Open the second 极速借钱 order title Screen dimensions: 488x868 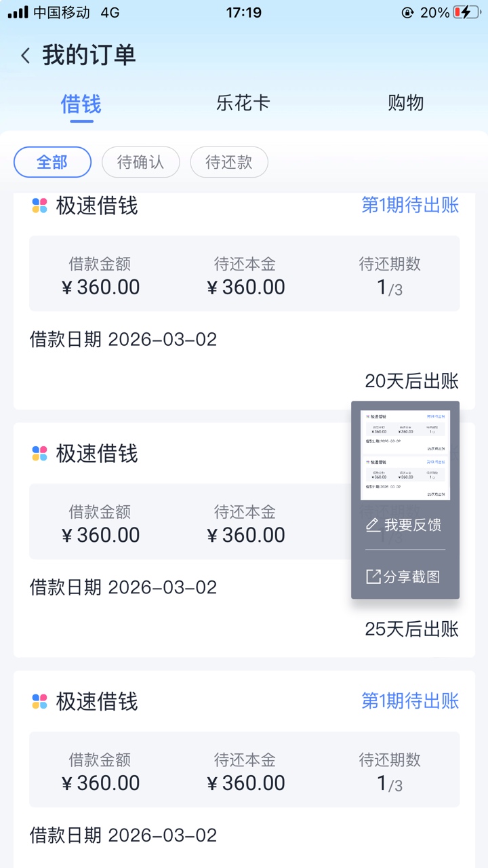click(x=97, y=454)
